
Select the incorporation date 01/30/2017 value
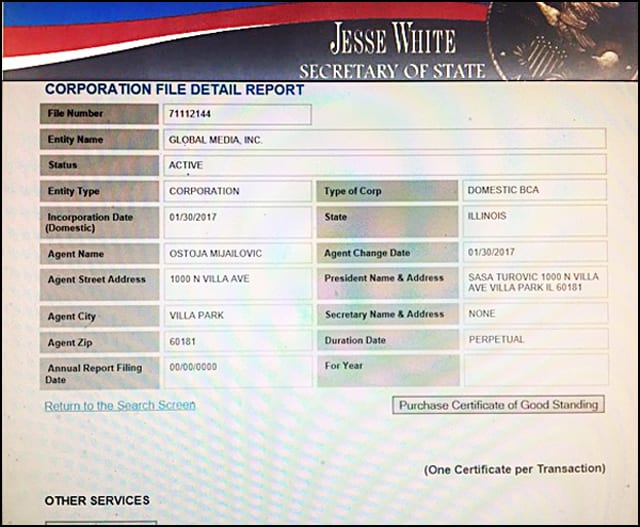[238, 222]
